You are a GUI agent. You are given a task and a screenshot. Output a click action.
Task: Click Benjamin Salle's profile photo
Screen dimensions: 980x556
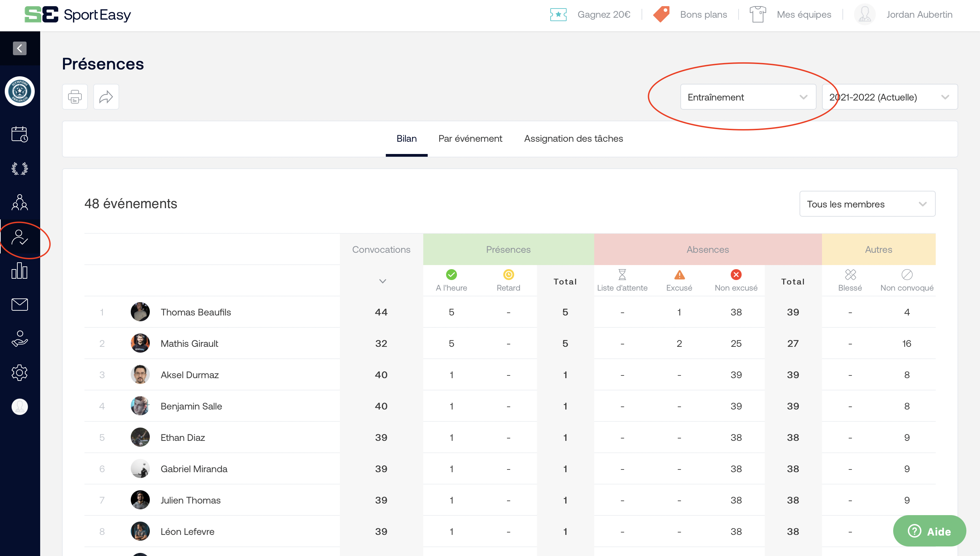click(x=140, y=406)
